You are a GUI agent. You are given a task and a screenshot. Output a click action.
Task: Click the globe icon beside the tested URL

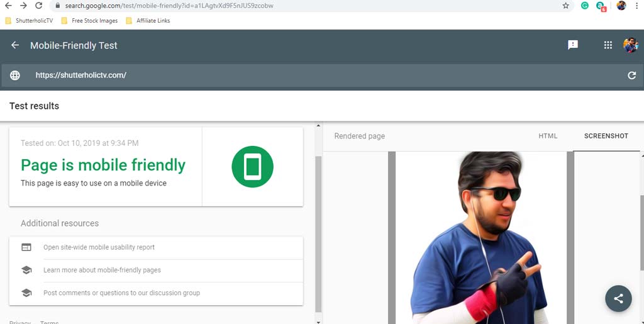(x=15, y=75)
